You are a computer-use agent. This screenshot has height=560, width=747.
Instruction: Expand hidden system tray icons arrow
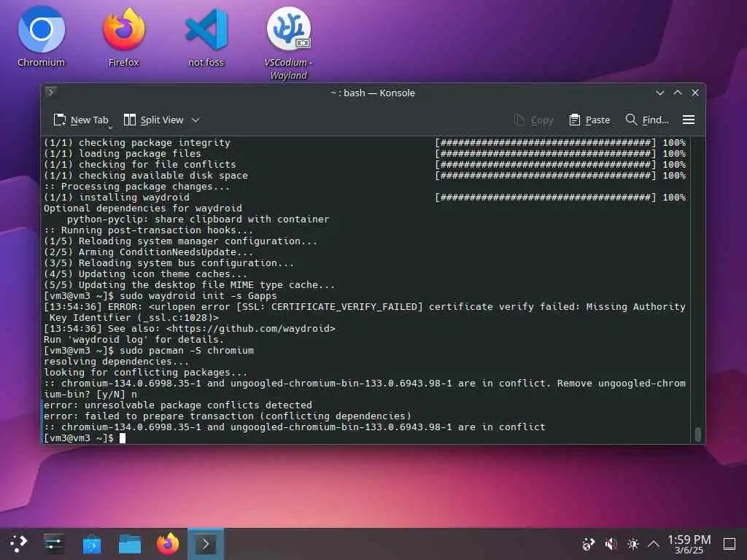tap(653, 544)
